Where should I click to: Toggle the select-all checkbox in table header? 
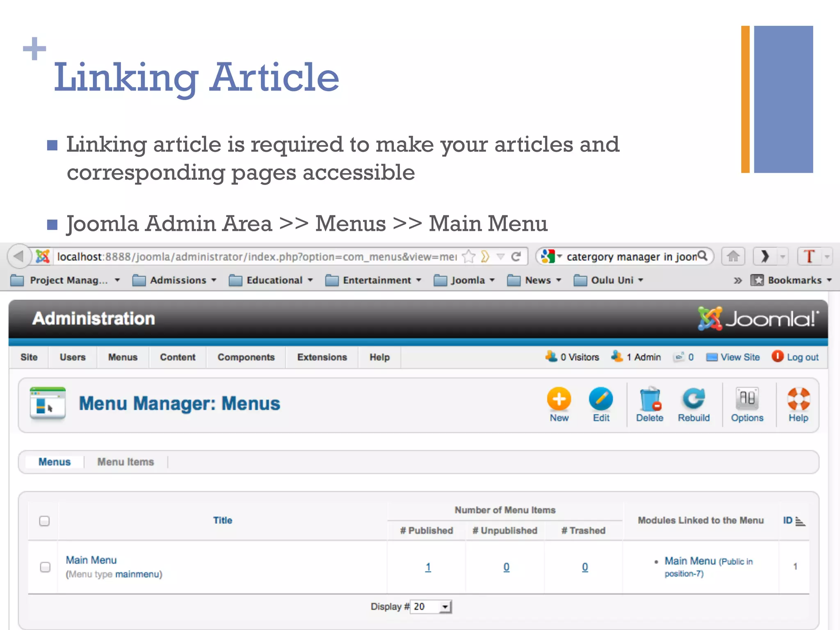click(44, 521)
